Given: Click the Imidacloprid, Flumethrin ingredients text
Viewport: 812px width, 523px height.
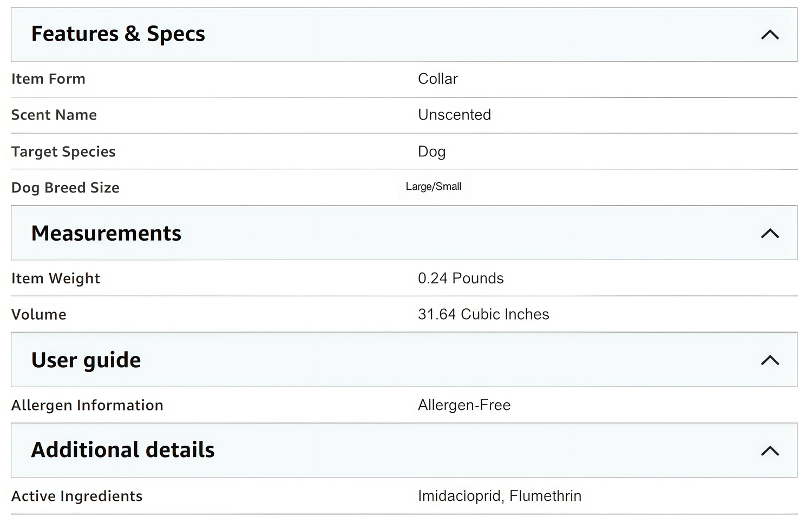Looking at the screenshot, I should point(499,496).
